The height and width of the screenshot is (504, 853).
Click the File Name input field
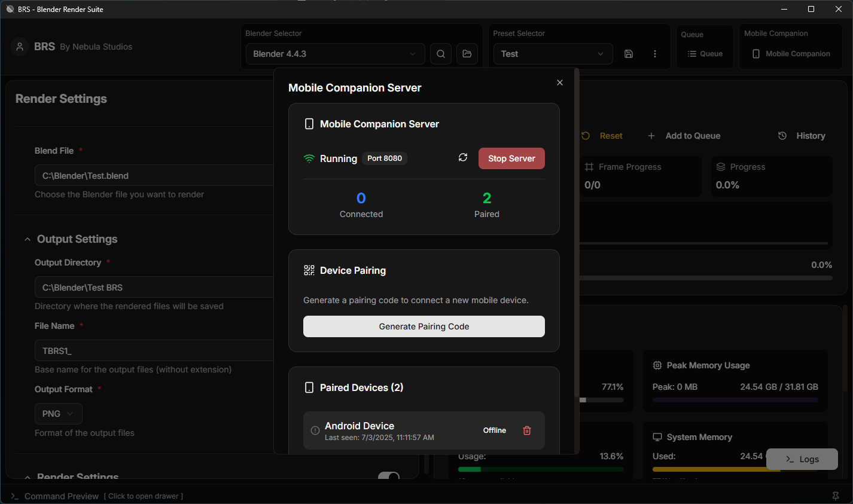(x=154, y=351)
